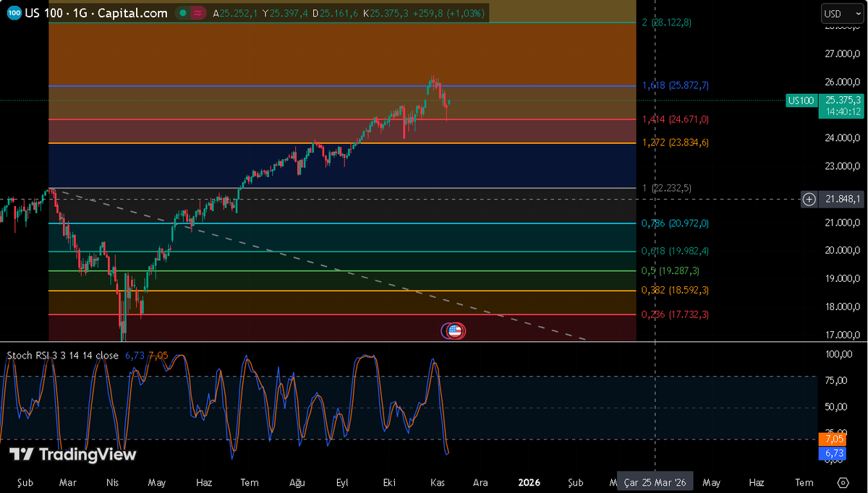
Task: Click the 100,00 Stoch RSI axis label
Action: pos(839,354)
